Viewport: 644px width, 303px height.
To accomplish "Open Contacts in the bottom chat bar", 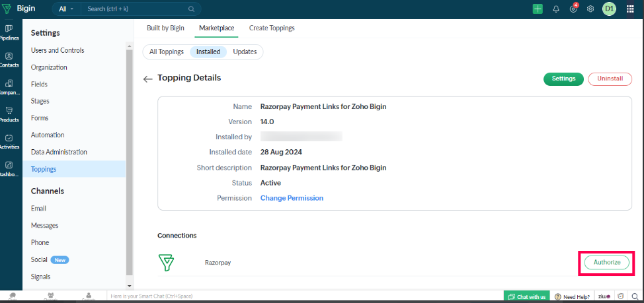I will coord(89,296).
